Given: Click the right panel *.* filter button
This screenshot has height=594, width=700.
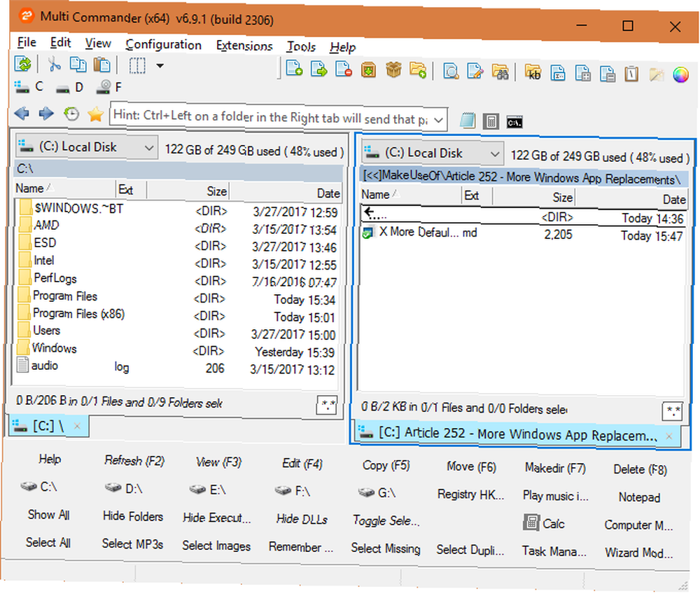Looking at the screenshot, I should (x=672, y=411).
